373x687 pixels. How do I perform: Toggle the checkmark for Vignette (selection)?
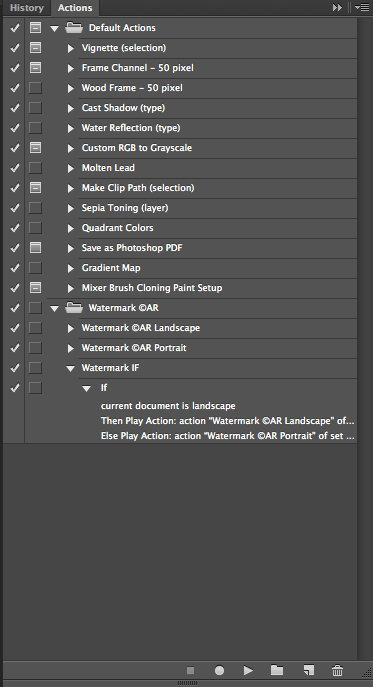tap(15, 48)
